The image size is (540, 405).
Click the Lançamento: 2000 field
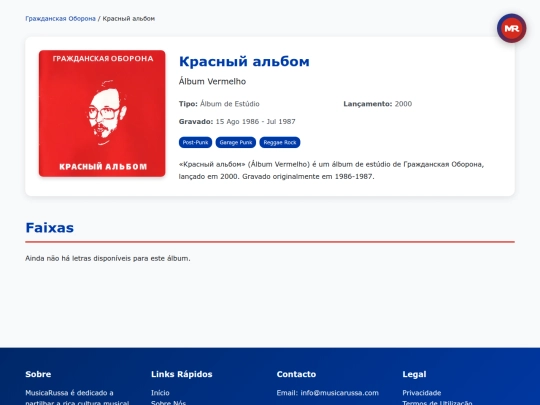(x=377, y=104)
